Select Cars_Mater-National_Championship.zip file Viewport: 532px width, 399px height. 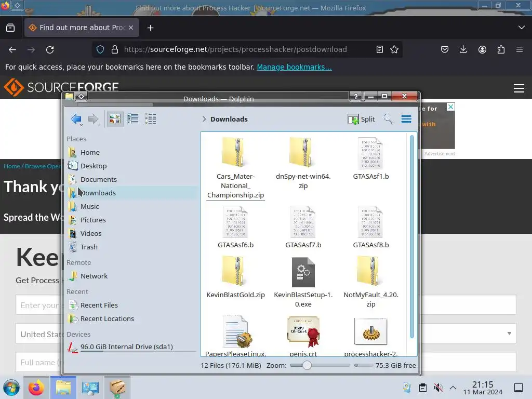point(235,168)
